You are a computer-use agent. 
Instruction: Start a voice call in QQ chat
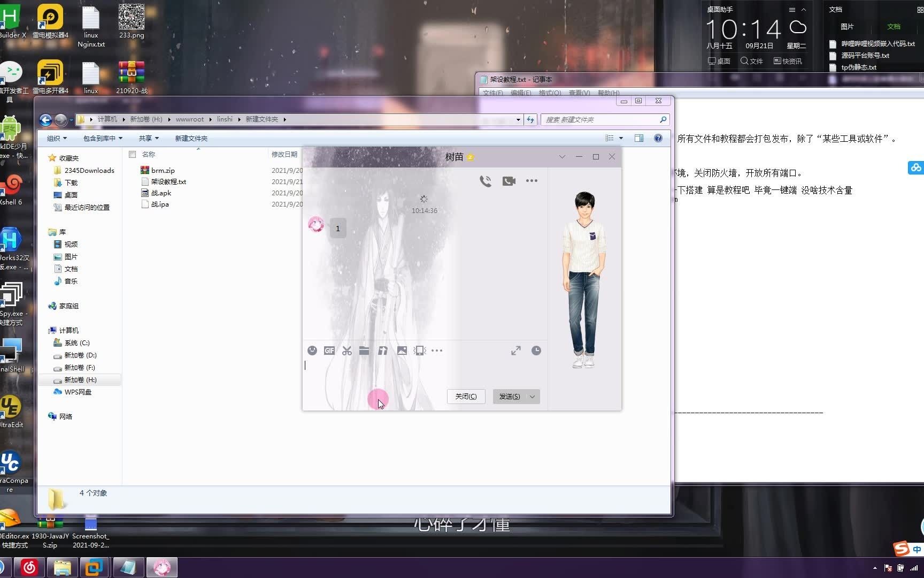pyautogui.click(x=486, y=181)
